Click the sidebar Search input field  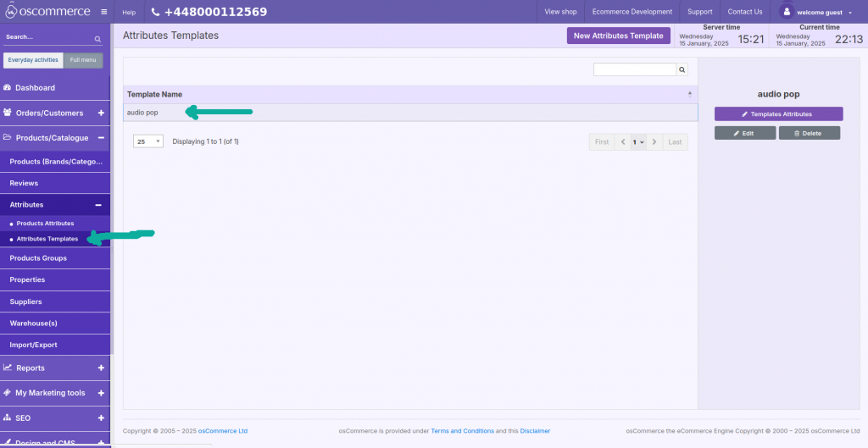click(x=48, y=37)
